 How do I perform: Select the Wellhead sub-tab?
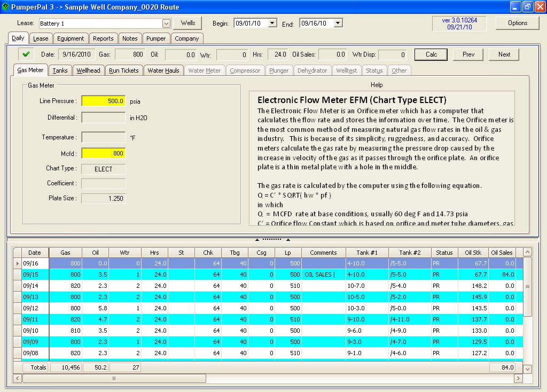[88, 70]
